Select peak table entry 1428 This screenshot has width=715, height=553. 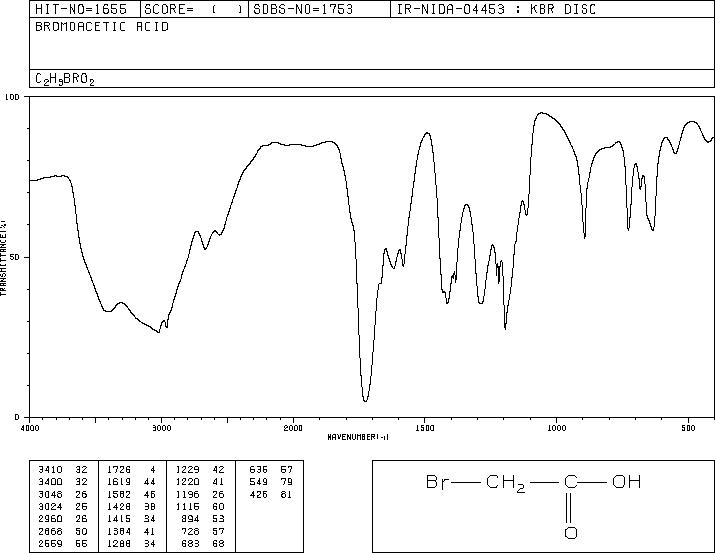point(119,506)
